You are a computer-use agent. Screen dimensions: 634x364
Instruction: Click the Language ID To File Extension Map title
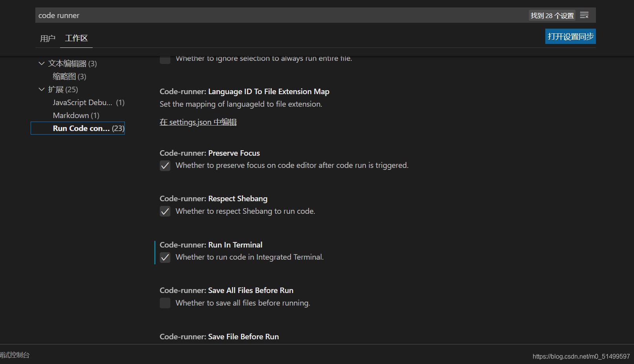[245, 91]
